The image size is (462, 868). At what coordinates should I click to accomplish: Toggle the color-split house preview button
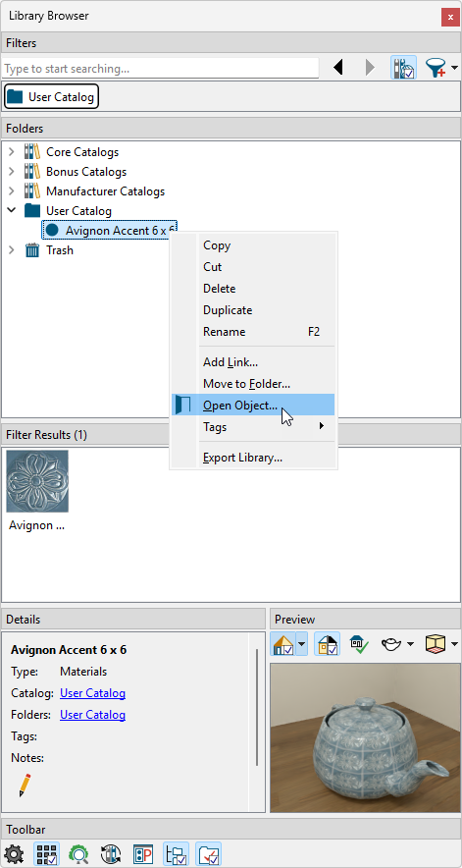coord(327,644)
